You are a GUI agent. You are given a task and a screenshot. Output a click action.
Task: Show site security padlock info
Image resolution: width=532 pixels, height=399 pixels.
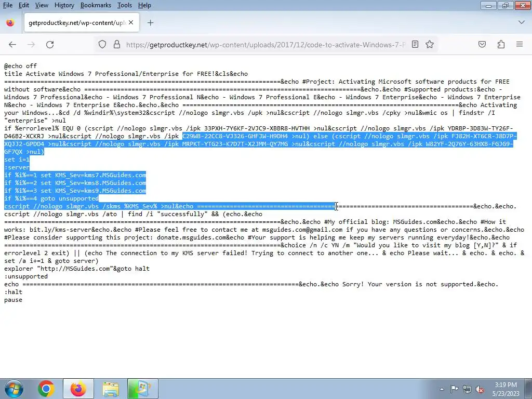[117, 45]
